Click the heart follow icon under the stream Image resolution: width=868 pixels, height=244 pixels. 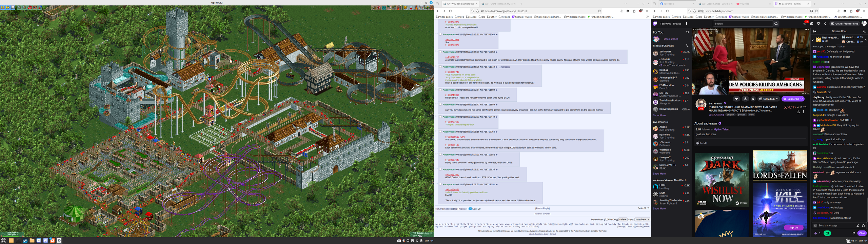click(x=736, y=99)
